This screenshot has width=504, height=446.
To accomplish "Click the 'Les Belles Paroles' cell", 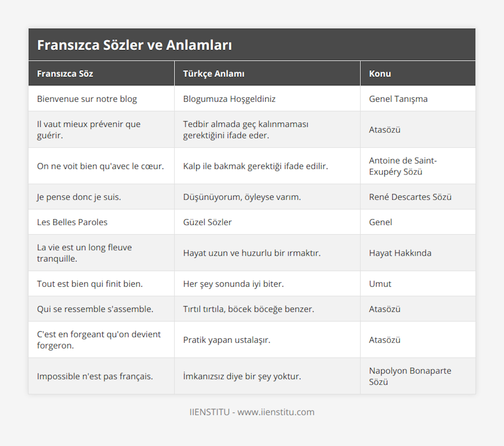I will 72,222.
